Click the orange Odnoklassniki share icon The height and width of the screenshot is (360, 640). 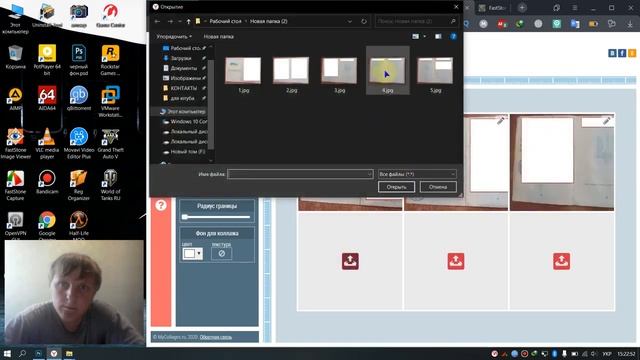(632, 53)
